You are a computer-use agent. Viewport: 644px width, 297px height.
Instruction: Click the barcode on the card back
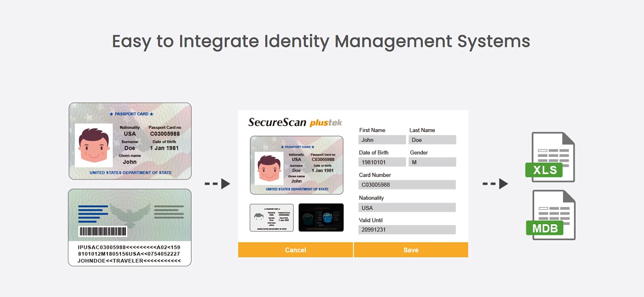click(x=102, y=232)
